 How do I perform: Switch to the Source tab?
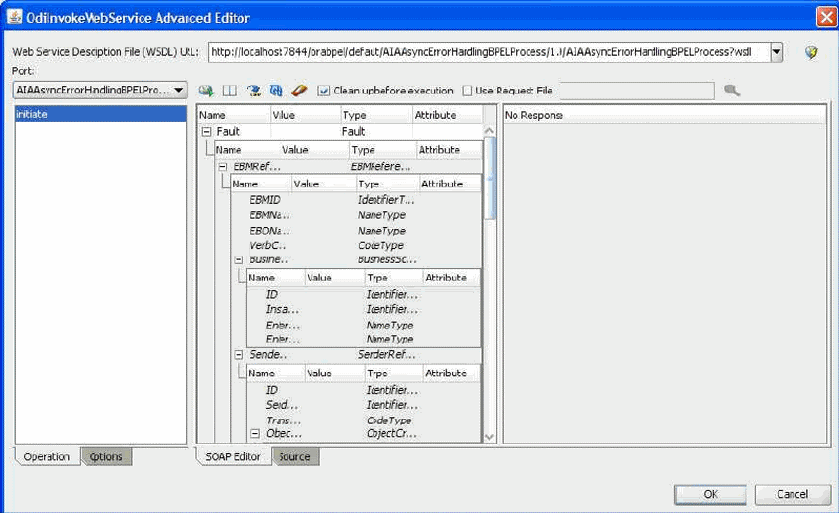point(295,456)
